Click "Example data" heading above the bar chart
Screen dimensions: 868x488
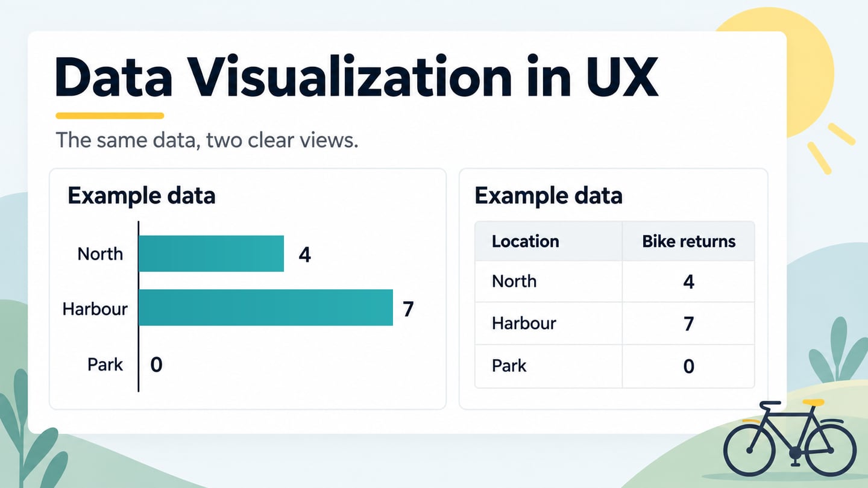(x=141, y=196)
